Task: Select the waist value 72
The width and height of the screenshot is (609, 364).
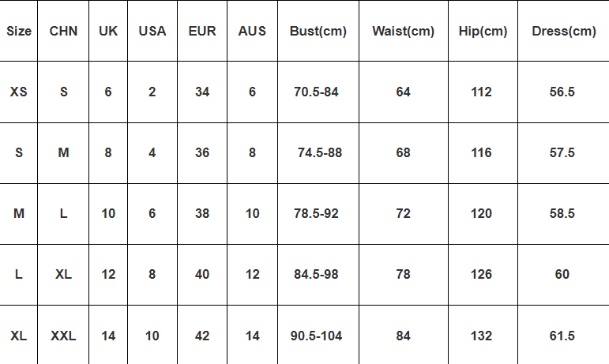Action: tap(404, 213)
